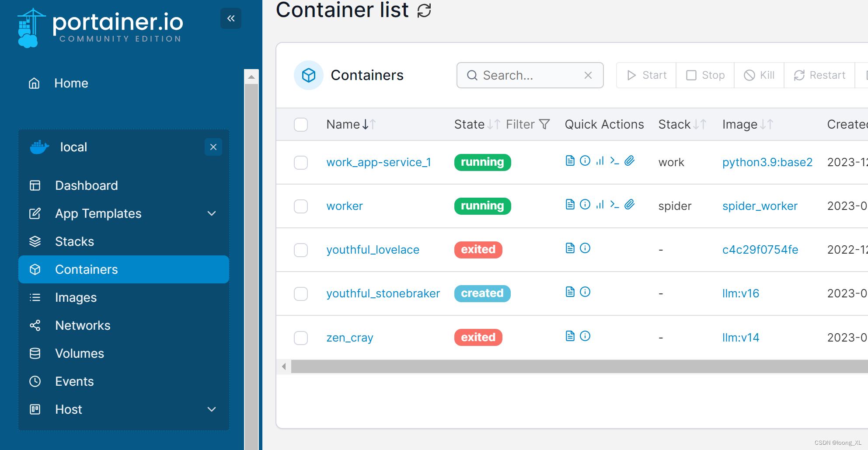868x450 pixels.
Task: Open the spider_worker image link
Action: coord(760,206)
